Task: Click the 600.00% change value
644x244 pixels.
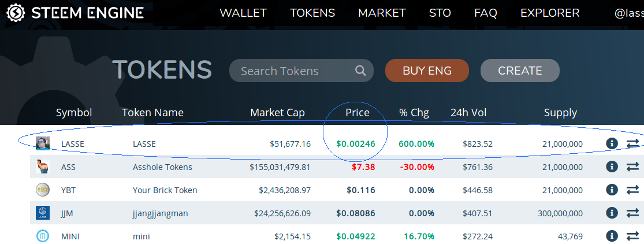Action: point(416,144)
